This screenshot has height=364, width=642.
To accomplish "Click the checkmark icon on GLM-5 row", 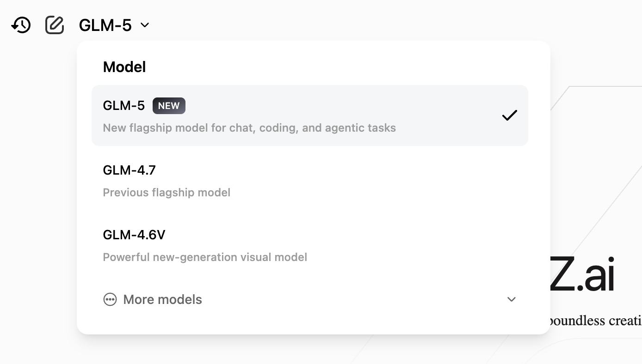I will pos(509,115).
